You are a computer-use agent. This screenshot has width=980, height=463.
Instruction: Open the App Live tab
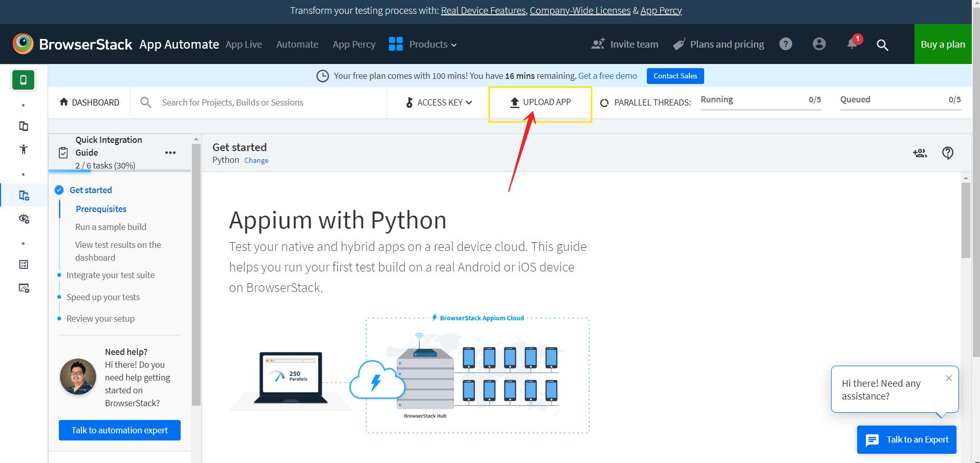[x=244, y=44]
